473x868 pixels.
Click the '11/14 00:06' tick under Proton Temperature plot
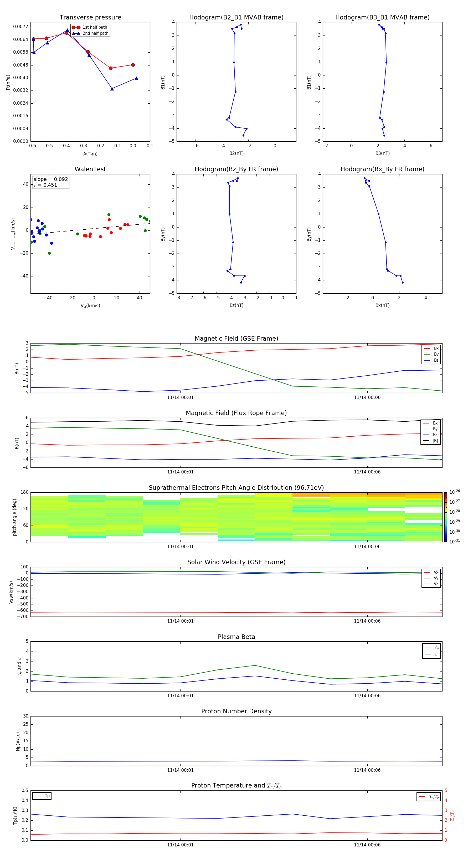click(x=367, y=845)
